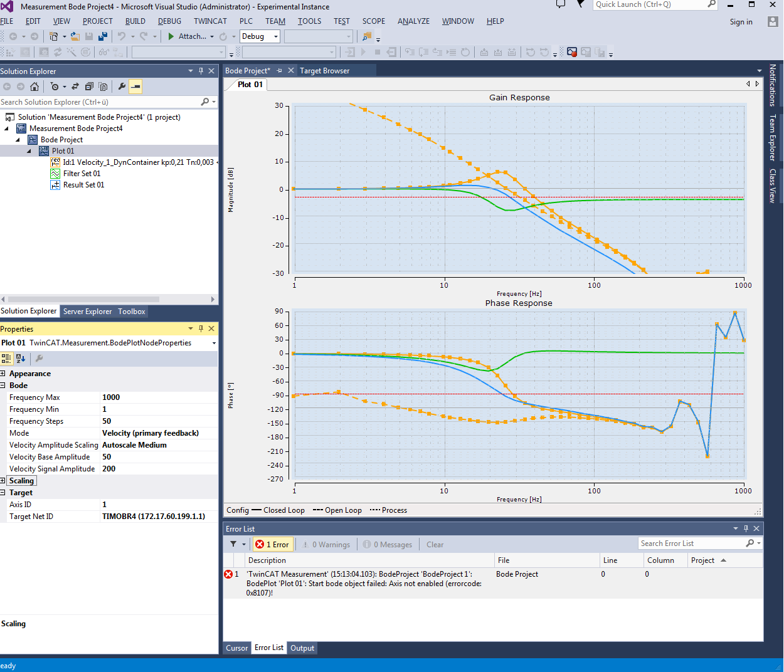Screen dimensions: 784x672
Task: Click Sign in link
Action: pyautogui.click(x=741, y=22)
